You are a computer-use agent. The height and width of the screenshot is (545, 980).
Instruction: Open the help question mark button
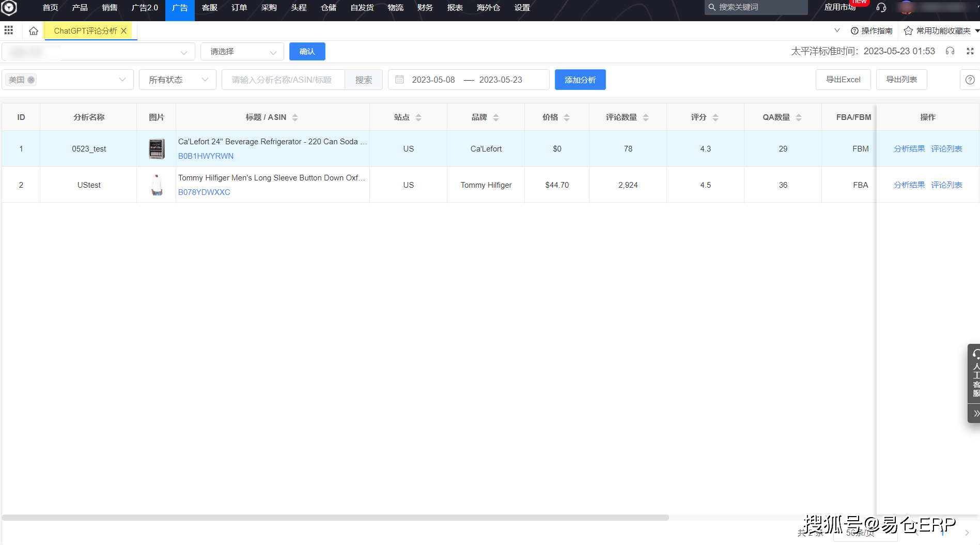point(970,80)
